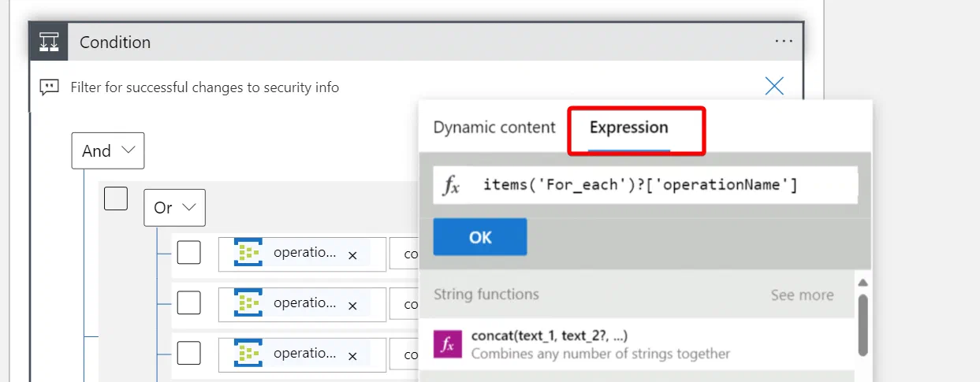The width and height of the screenshot is (980, 382).
Task: Remove the first operatio... token with x
Action: coord(353,255)
